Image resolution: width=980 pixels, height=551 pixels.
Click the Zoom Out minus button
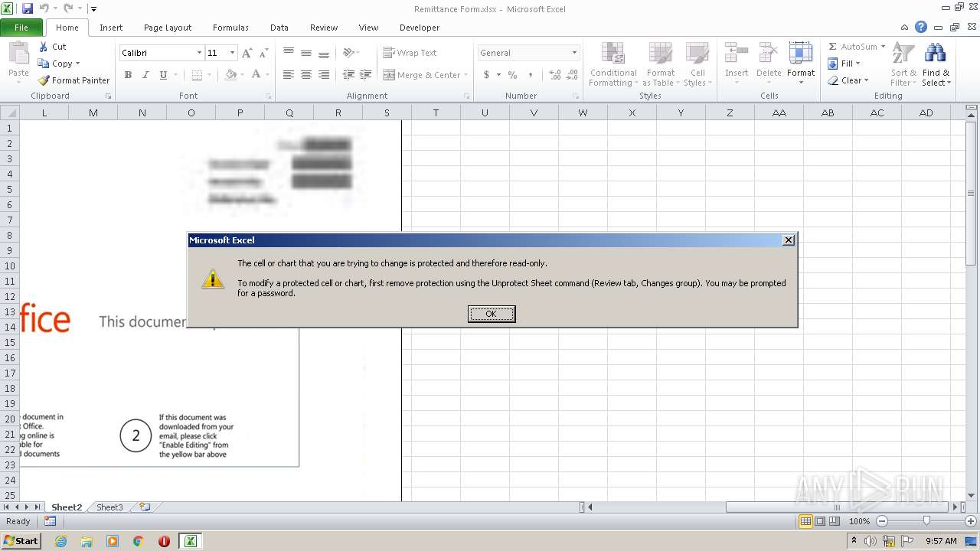click(881, 521)
